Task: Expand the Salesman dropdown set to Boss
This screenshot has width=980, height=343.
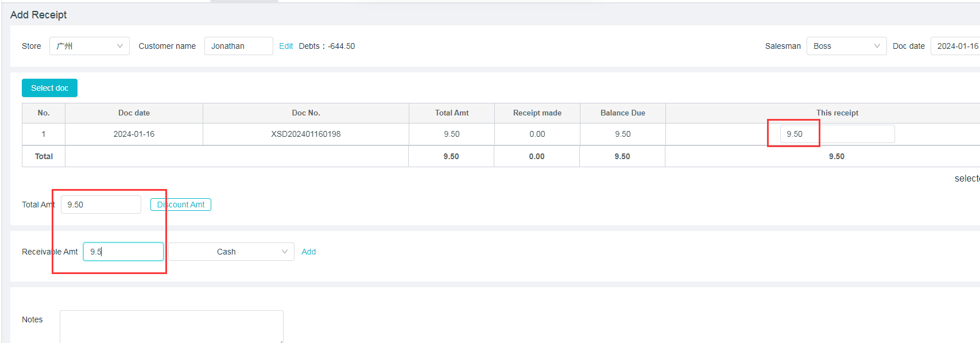Action: point(846,46)
